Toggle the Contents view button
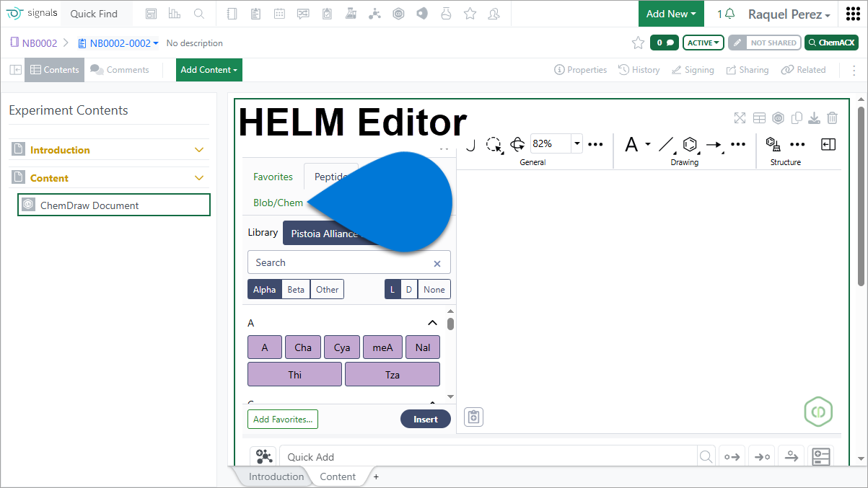868x488 pixels. click(55, 70)
